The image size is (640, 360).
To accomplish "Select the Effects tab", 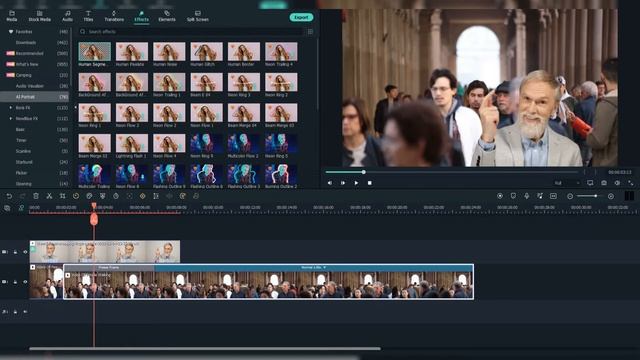I will [141, 16].
